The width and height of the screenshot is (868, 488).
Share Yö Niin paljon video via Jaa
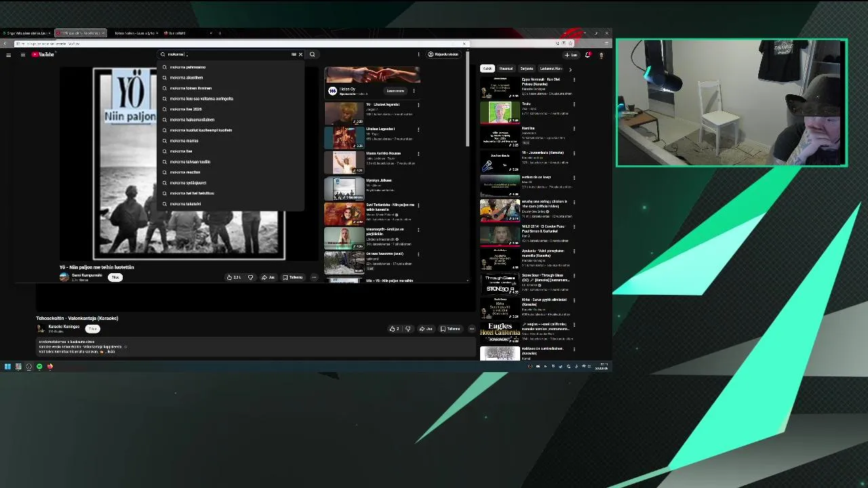tap(269, 277)
